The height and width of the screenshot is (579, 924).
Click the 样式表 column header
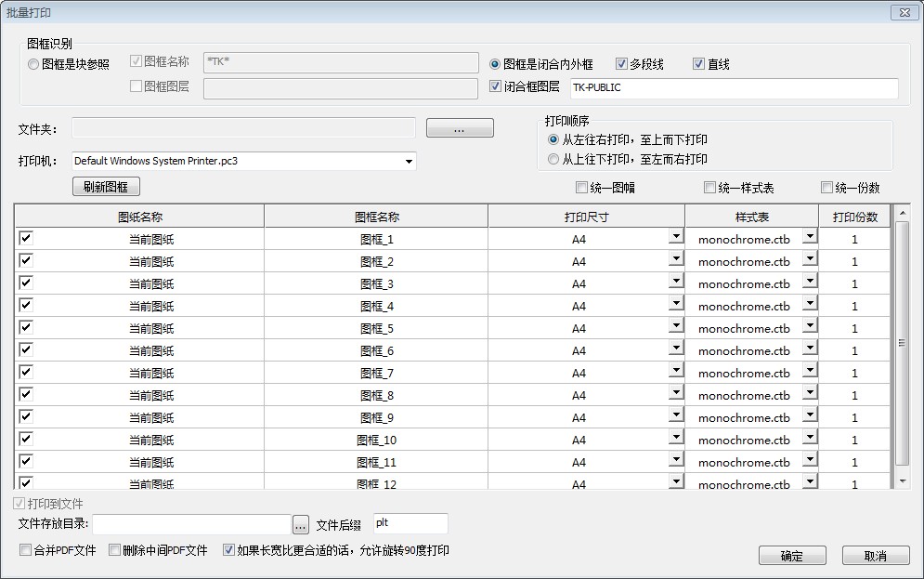[x=751, y=217]
